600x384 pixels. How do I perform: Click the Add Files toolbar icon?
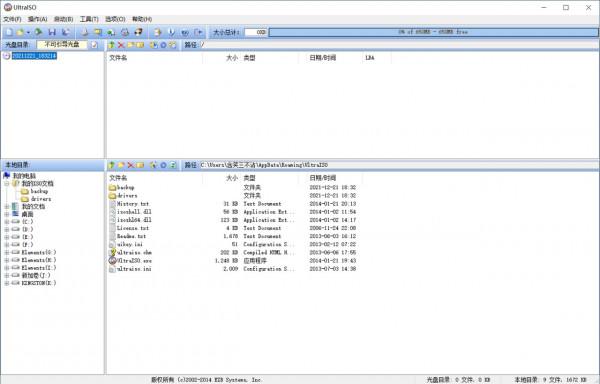click(157, 33)
